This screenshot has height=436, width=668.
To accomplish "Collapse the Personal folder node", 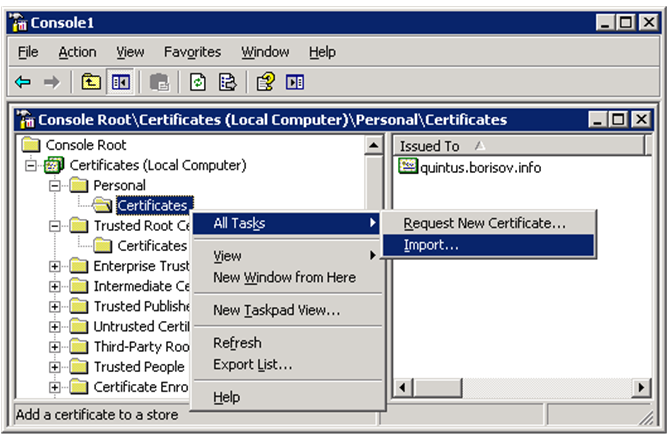I will (x=55, y=186).
